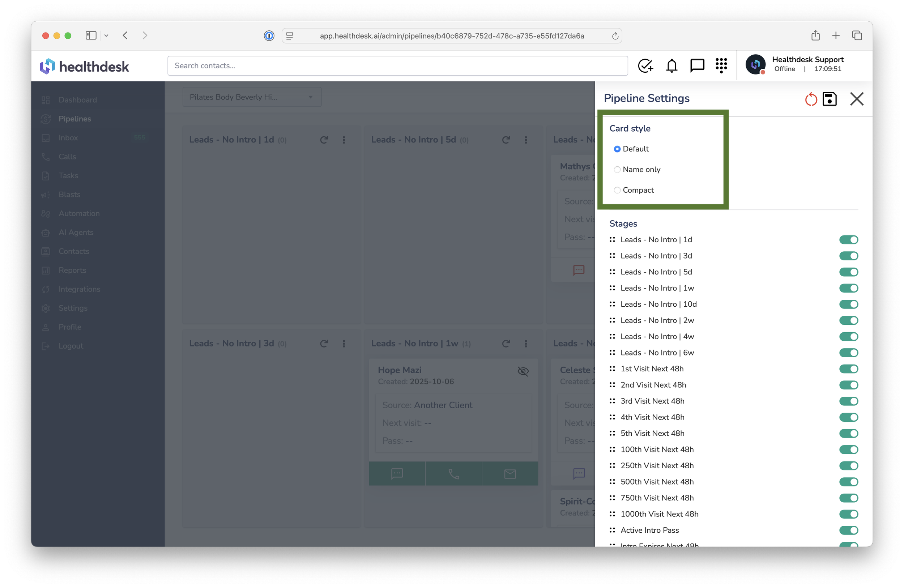The height and width of the screenshot is (588, 904).
Task: Click the healthdesk logo link
Action: point(84,67)
